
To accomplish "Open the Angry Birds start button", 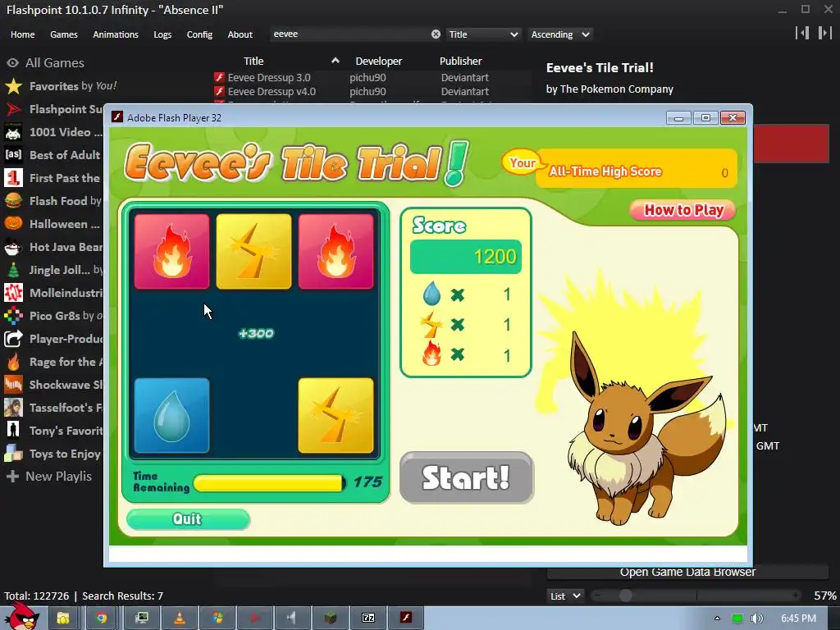I will (x=23, y=617).
